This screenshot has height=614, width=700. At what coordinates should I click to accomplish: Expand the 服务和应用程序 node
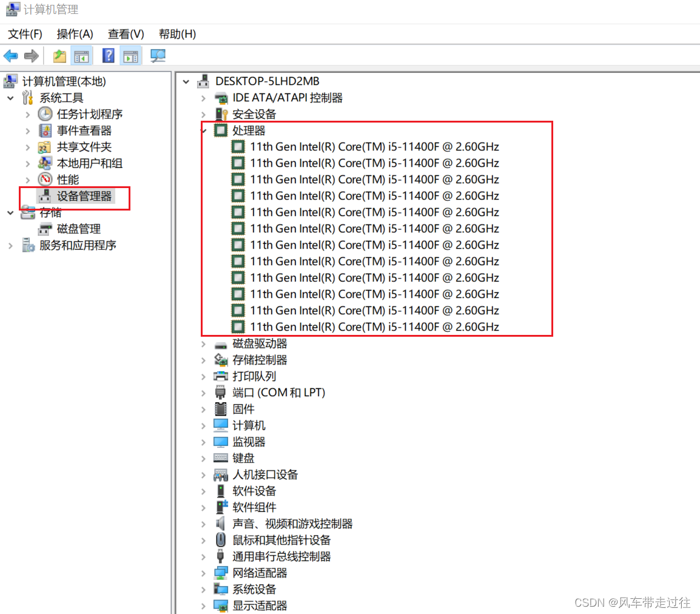(x=11, y=246)
